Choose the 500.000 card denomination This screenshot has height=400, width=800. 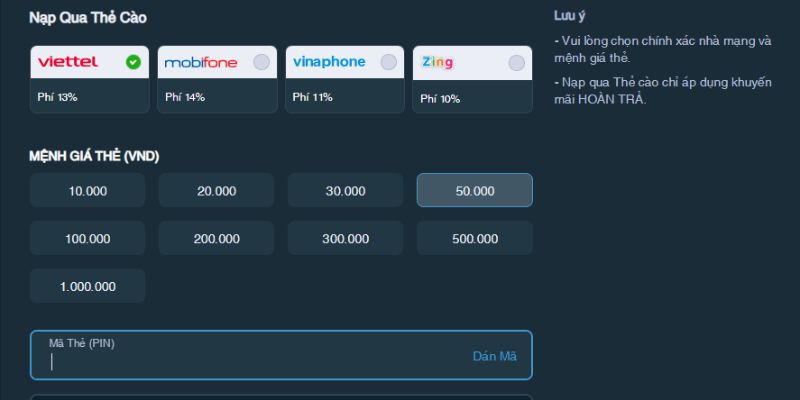(474, 238)
